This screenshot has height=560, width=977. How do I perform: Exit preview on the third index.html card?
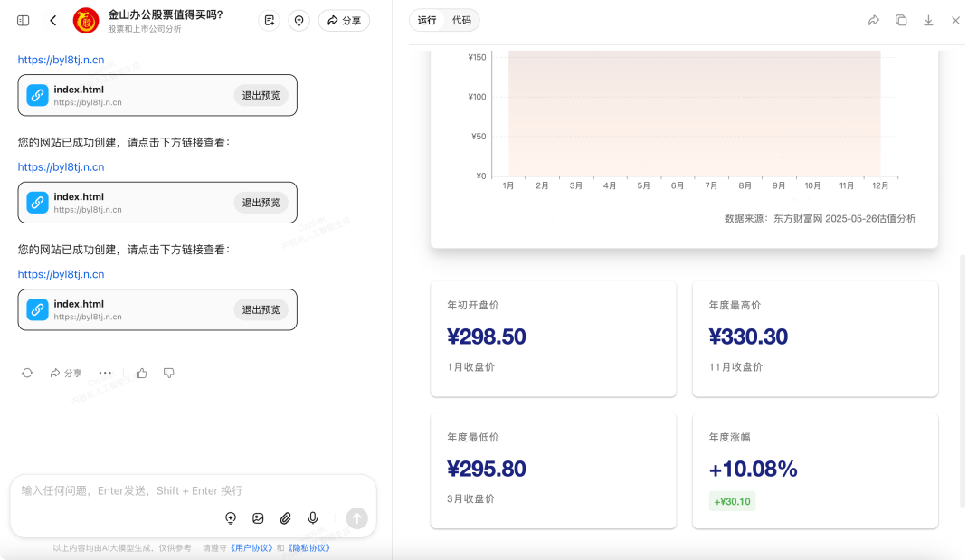pos(261,309)
